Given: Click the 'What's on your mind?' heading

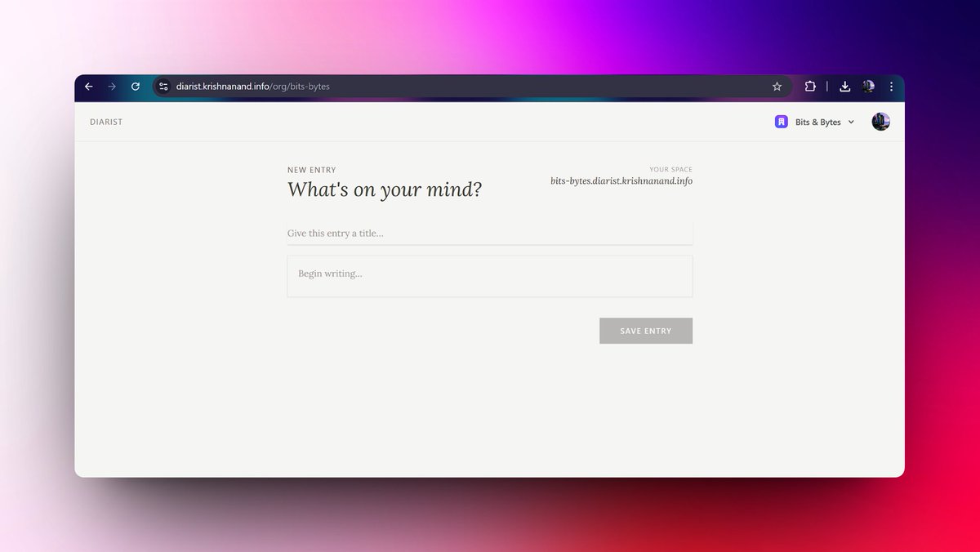Looking at the screenshot, I should (385, 190).
